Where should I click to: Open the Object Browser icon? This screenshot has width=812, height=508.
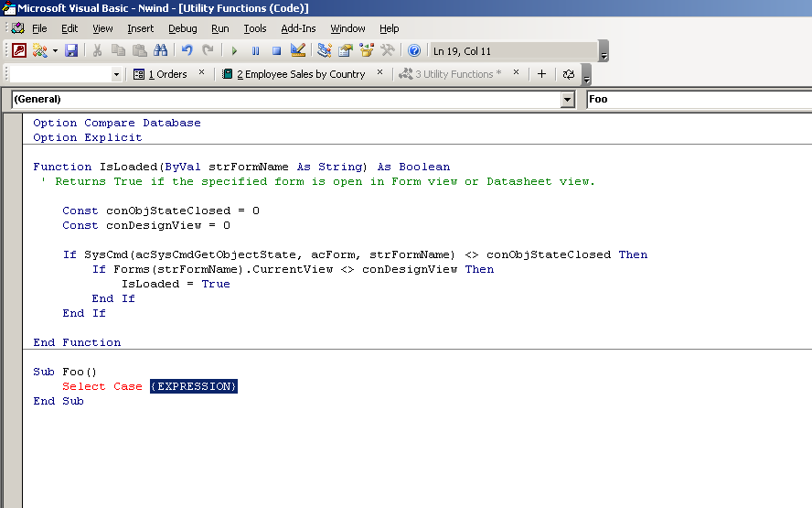point(367,50)
